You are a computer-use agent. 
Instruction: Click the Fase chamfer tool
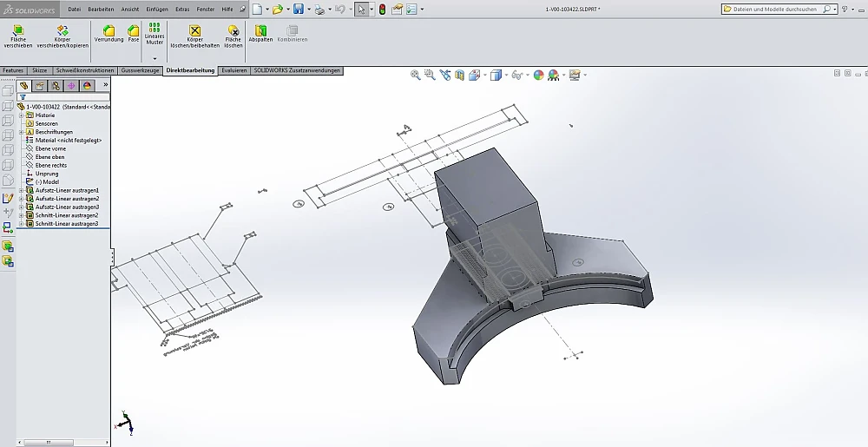(133, 34)
